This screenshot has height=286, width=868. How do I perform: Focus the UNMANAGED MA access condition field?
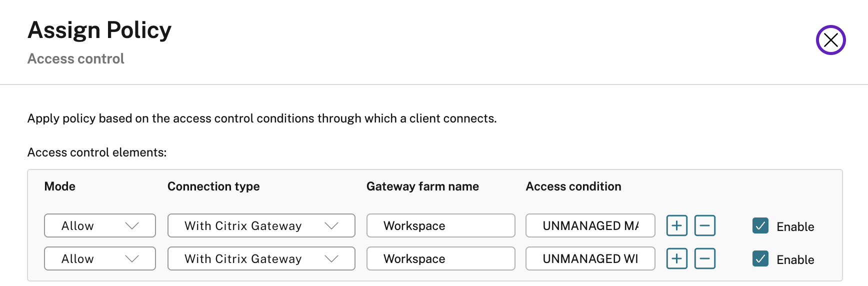coord(590,225)
